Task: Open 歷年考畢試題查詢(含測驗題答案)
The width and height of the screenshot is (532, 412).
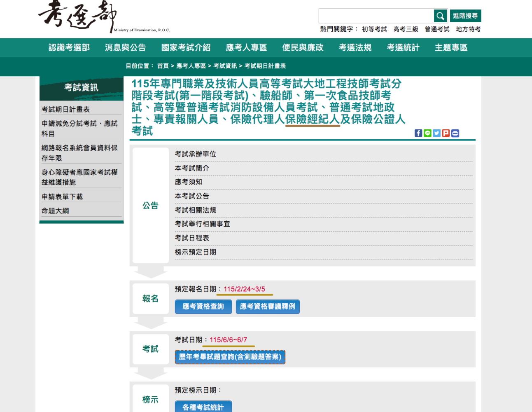Action: (x=230, y=357)
